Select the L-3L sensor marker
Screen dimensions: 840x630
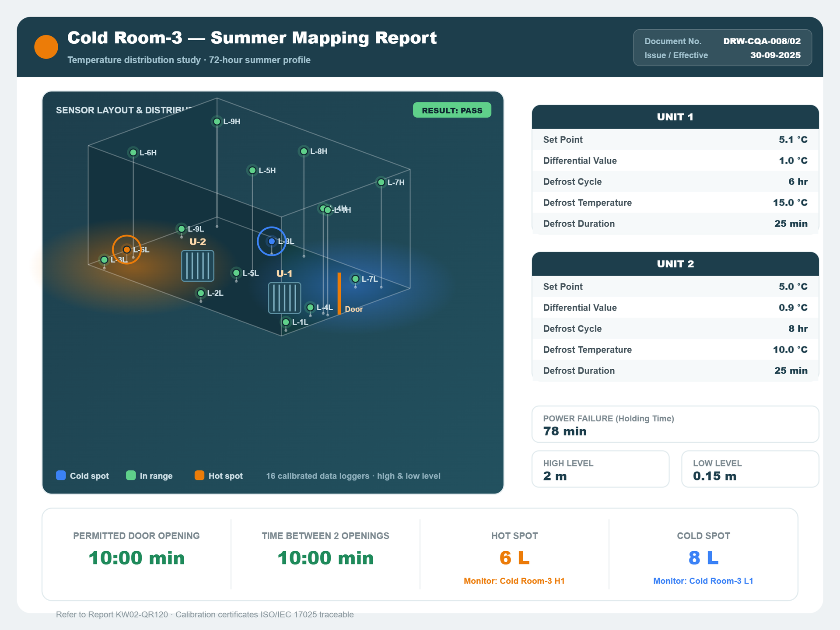[x=104, y=260]
